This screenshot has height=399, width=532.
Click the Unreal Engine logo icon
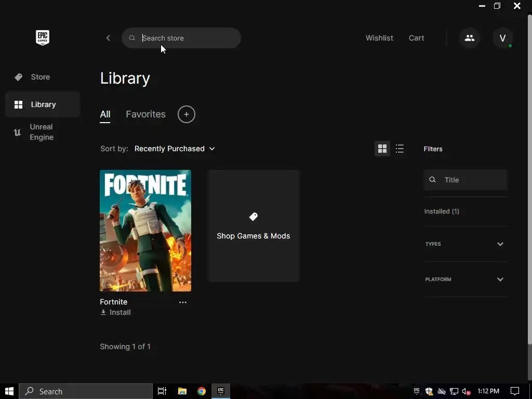17,132
